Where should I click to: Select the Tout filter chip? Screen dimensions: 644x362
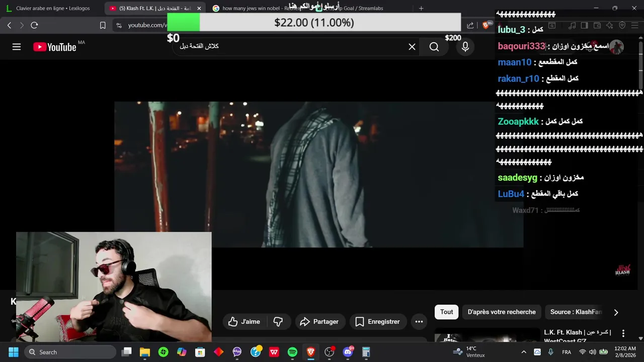pos(447,312)
